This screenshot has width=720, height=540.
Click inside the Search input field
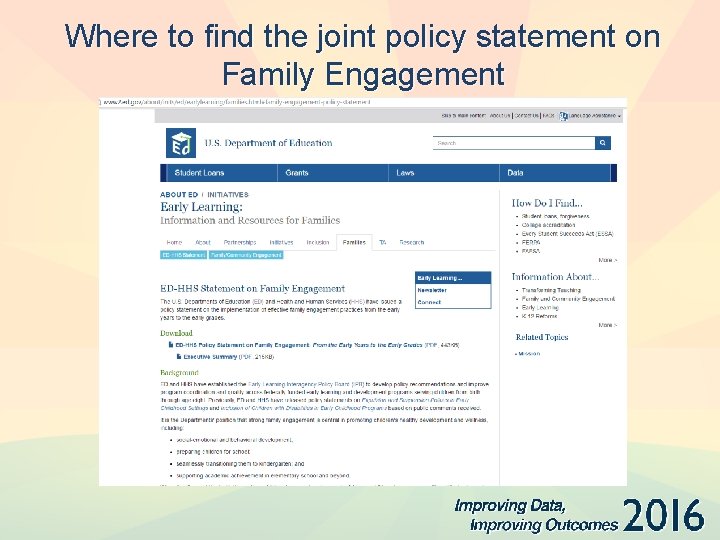[x=513, y=143]
